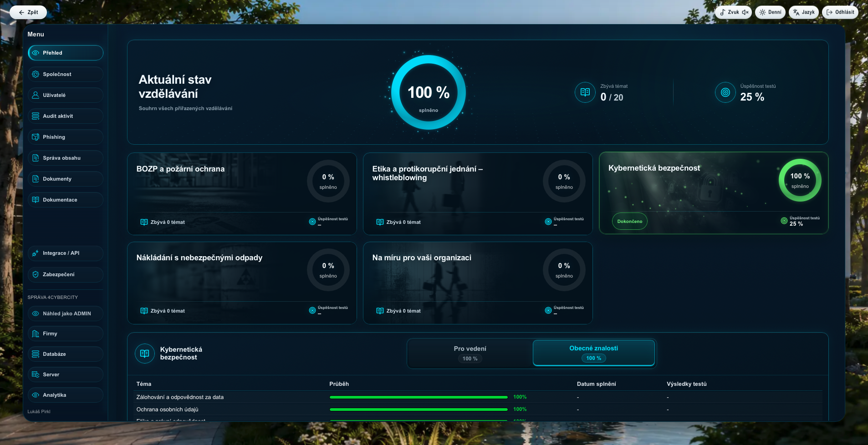Click the Phishing sidebar icon
Image resolution: width=868 pixels, height=445 pixels.
coord(36,137)
